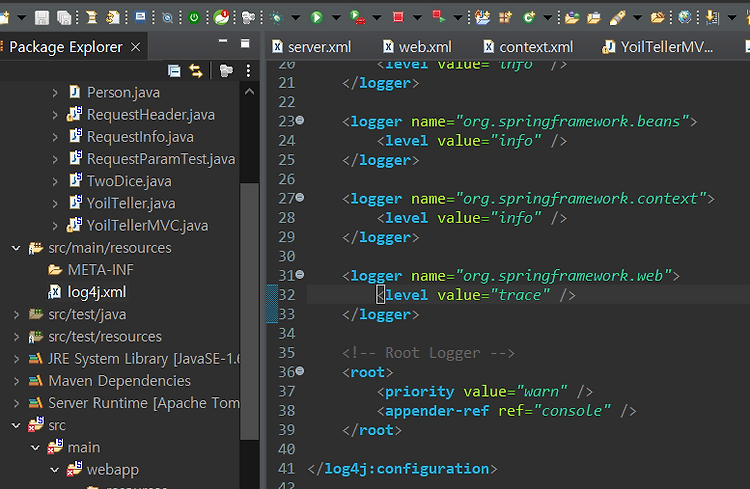The image size is (750, 489).
Task: Click the Collapse All icon in Package Explorer
Action: point(174,71)
